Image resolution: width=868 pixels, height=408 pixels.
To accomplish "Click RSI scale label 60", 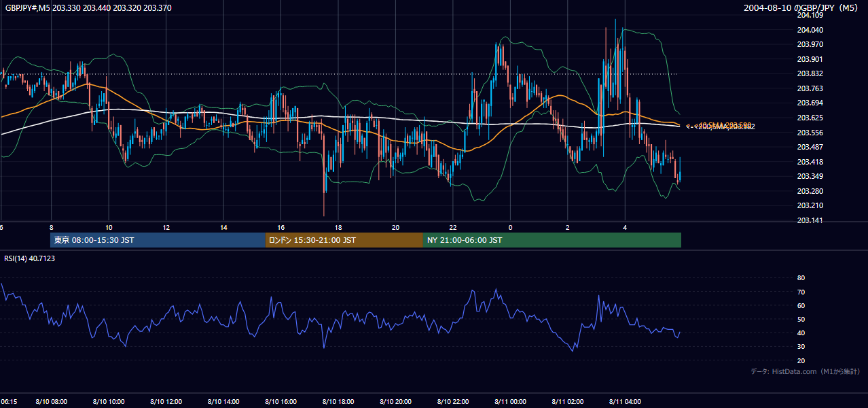I will pyautogui.click(x=801, y=305).
